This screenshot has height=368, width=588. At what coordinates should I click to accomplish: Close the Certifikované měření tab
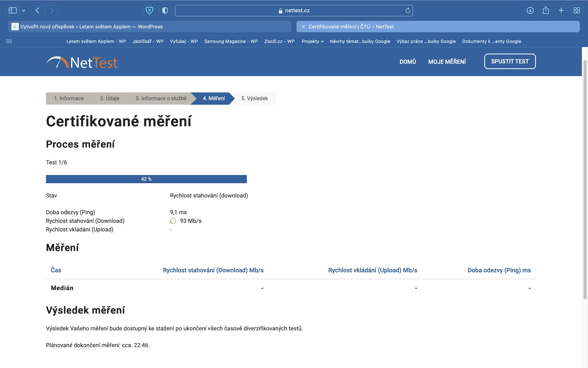tap(303, 27)
